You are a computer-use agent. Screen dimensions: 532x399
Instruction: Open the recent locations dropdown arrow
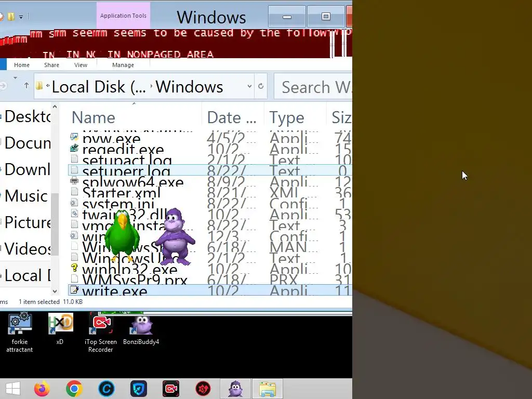click(15, 78)
